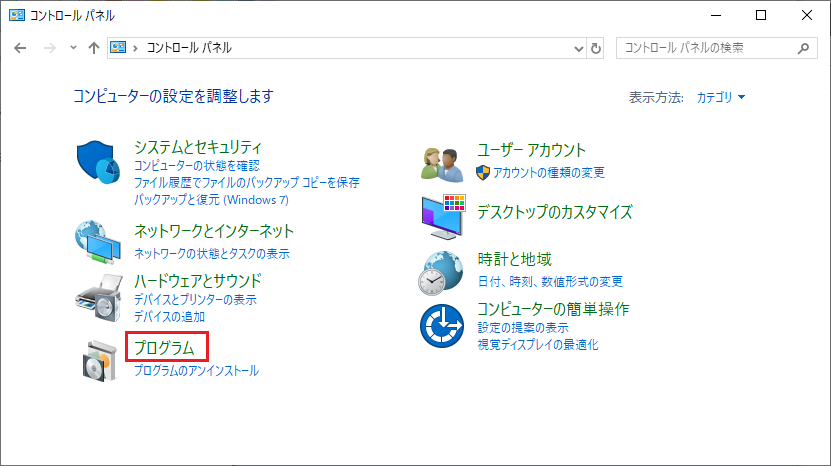Open システムとセキュリティ category link
The height and width of the screenshot is (466, 831).
198,147
